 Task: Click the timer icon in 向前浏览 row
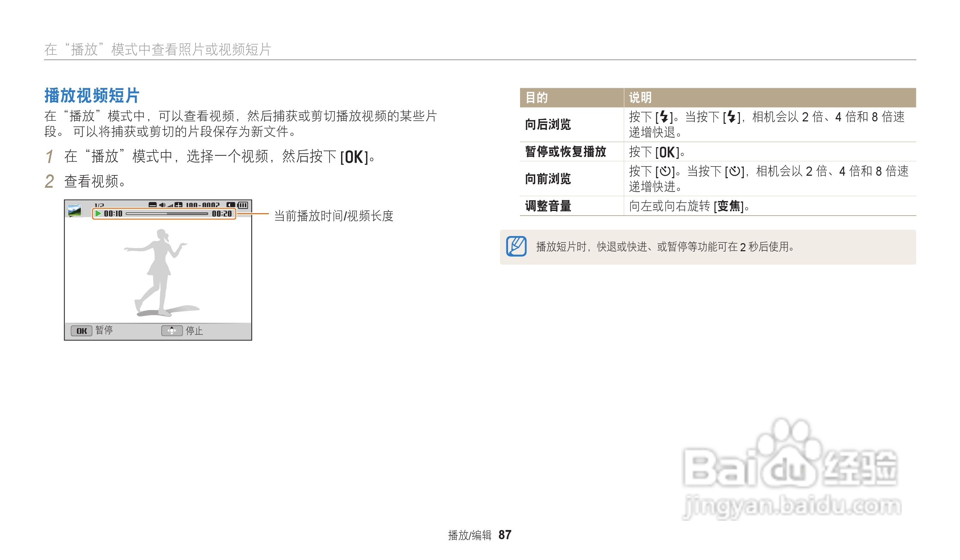(x=665, y=171)
